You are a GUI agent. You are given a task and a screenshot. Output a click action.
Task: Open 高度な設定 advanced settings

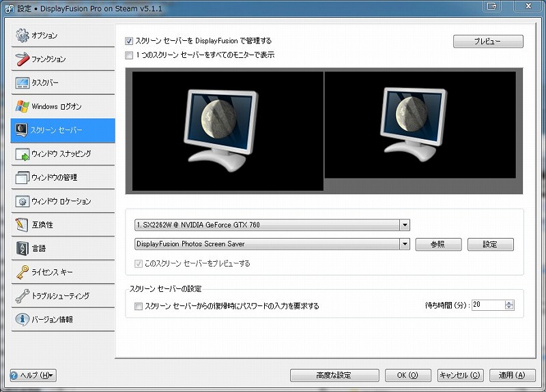(334, 376)
